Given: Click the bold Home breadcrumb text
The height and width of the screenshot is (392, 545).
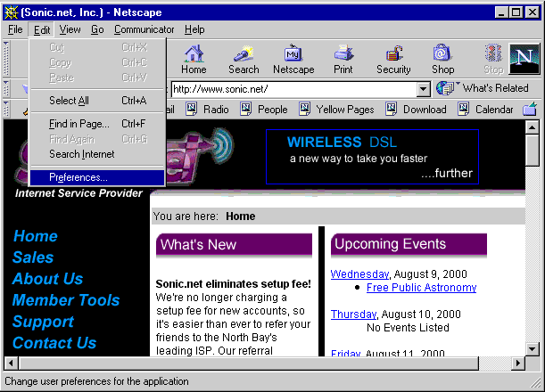Looking at the screenshot, I should (241, 216).
